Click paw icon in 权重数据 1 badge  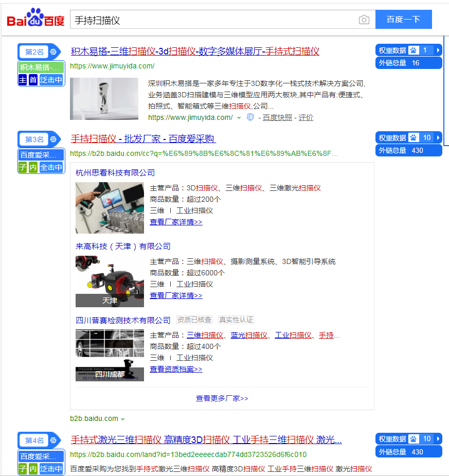click(414, 50)
